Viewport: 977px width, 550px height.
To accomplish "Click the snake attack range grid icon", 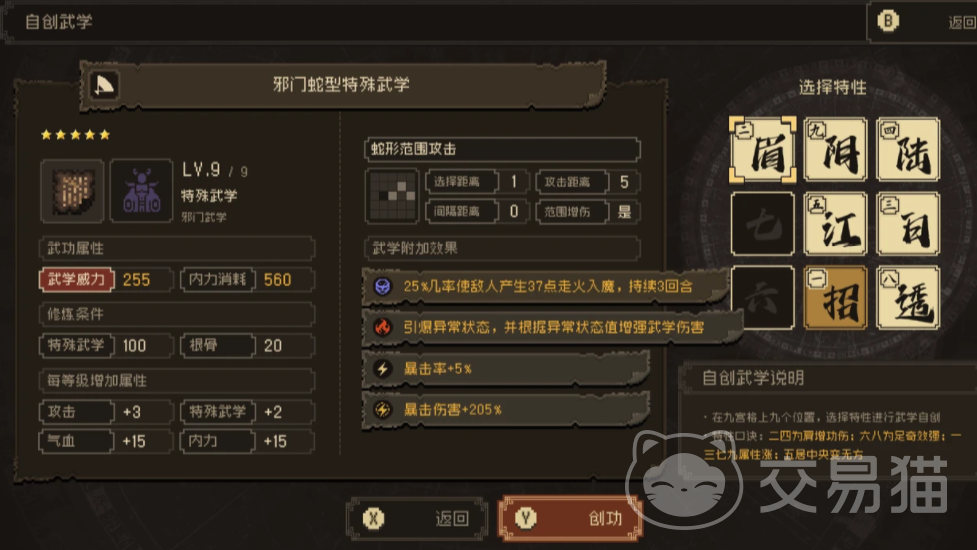I will tap(392, 196).
